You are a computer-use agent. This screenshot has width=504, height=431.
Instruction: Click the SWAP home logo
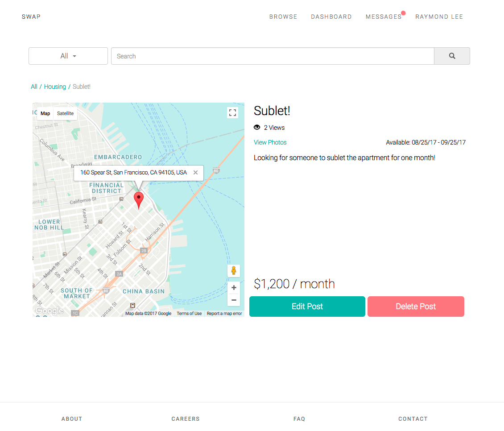pyautogui.click(x=31, y=17)
